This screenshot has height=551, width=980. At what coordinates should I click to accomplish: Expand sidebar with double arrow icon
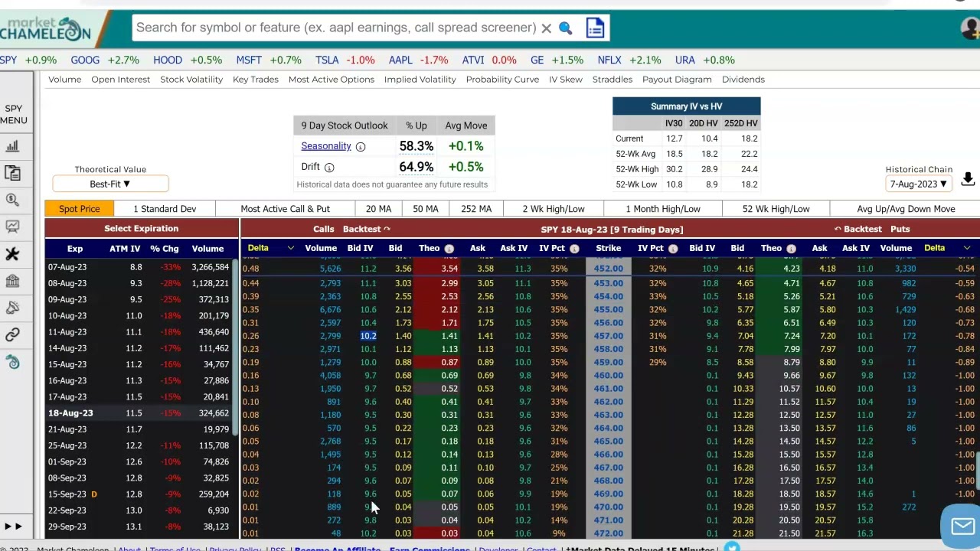click(x=13, y=527)
